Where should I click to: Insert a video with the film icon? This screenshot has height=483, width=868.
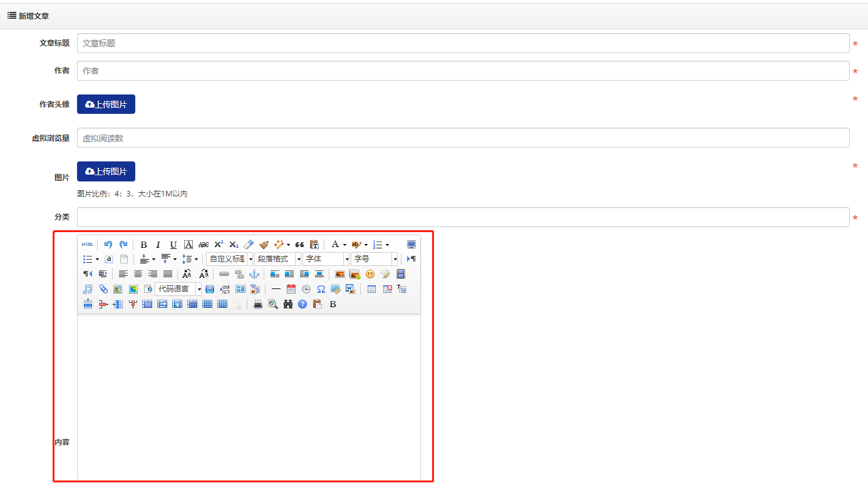pos(400,273)
